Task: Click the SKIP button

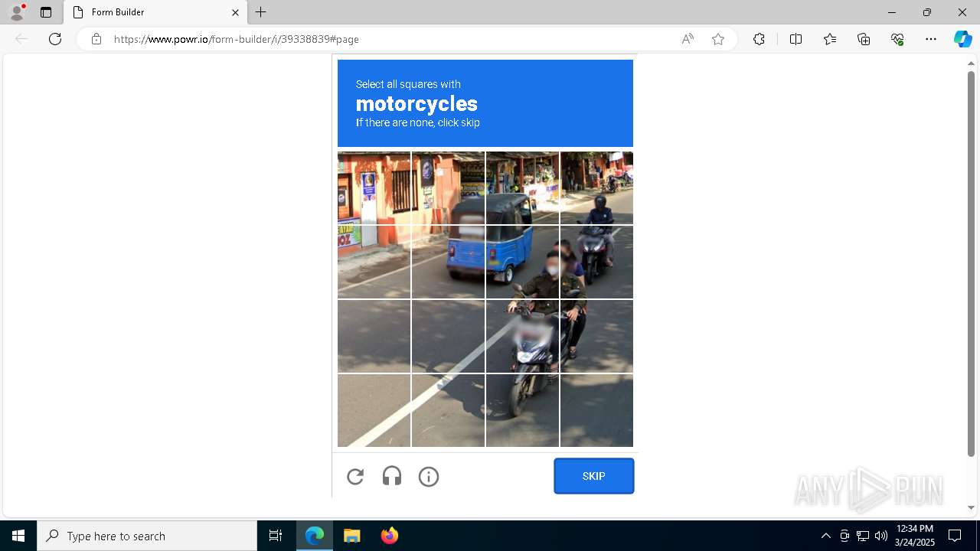Action: [594, 476]
